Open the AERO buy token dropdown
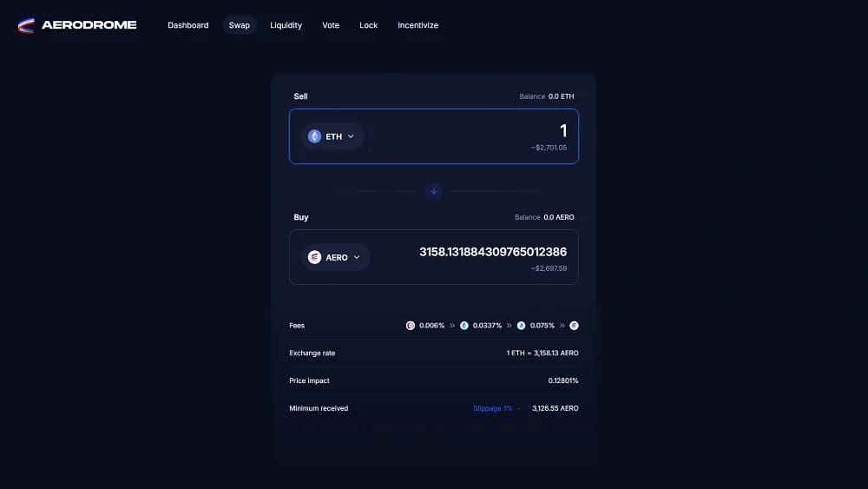This screenshot has width=868, height=489. pyautogui.click(x=335, y=257)
